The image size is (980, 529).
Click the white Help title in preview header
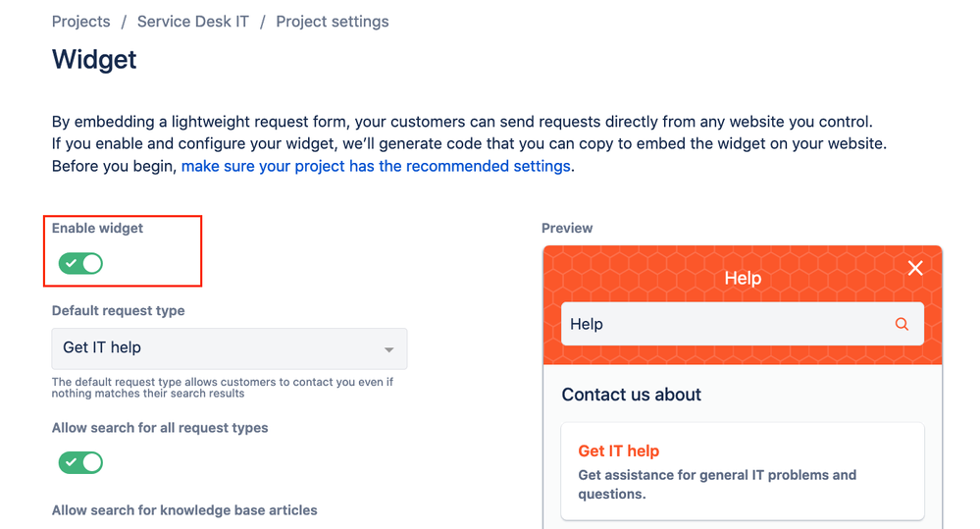tap(743, 278)
